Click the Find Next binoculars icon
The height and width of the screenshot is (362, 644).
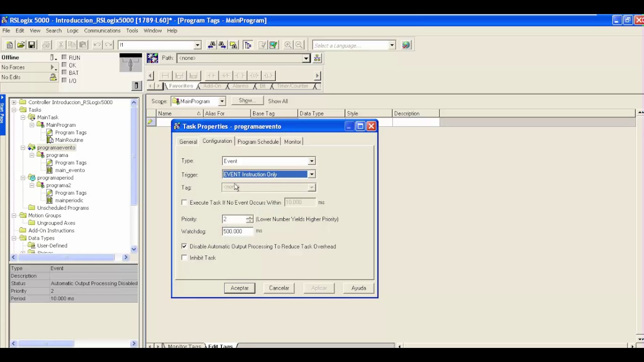pyautogui.click(x=222, y=45)
